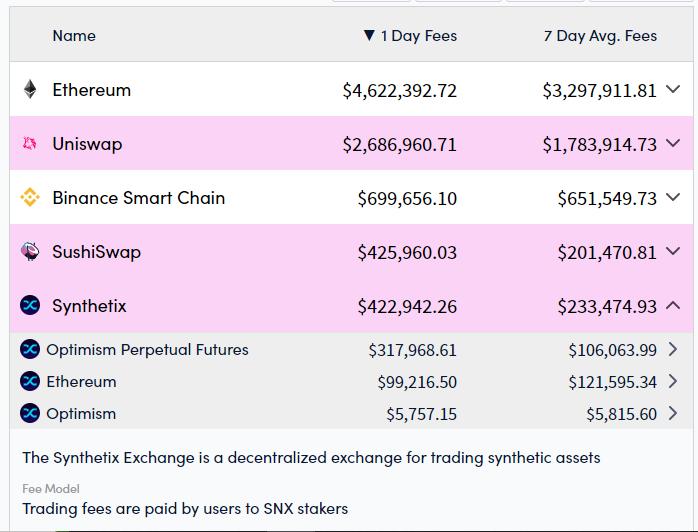Screen dimensions: 698x532
Task: Click the SushiSwap protocol name
Action: click(96, 252)
